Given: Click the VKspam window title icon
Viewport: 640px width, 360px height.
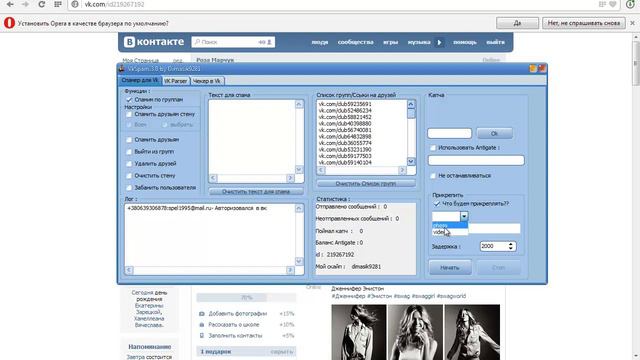Looking at the screenshot, I should pyautogui.click(x=122, y=69).
